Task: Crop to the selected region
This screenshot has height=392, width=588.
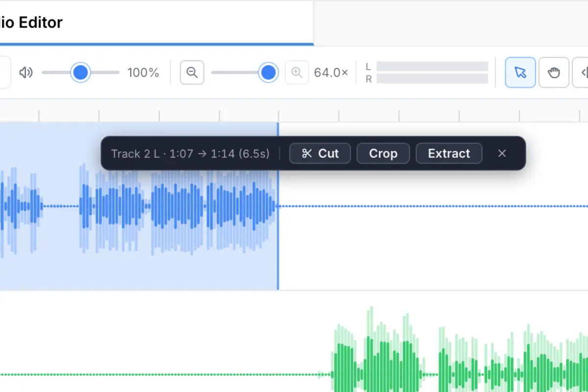Action: click(383, 153)
